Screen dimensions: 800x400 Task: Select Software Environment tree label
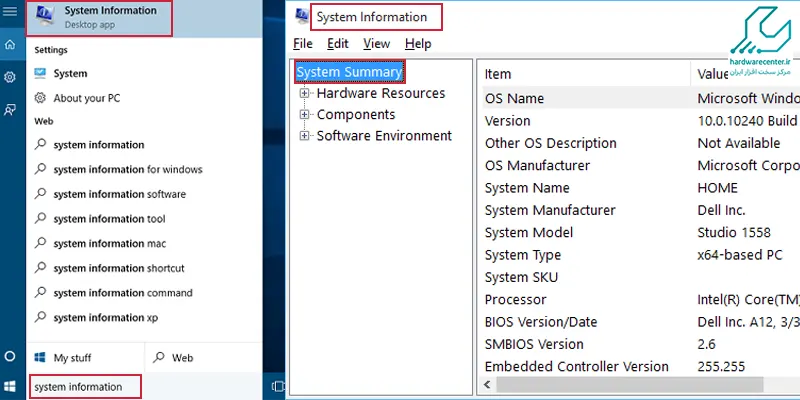coord(384,136)
